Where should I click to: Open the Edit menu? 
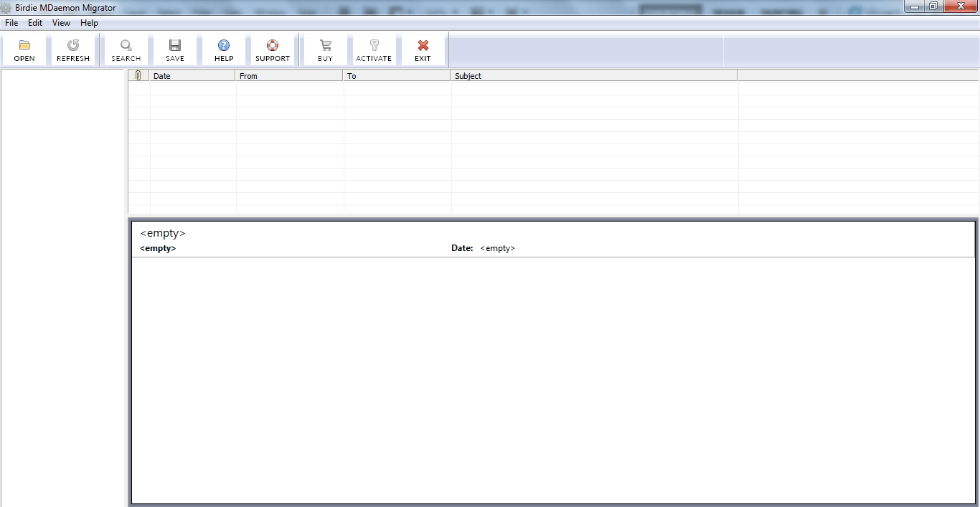pyautogui.click(x=35, y=23)
